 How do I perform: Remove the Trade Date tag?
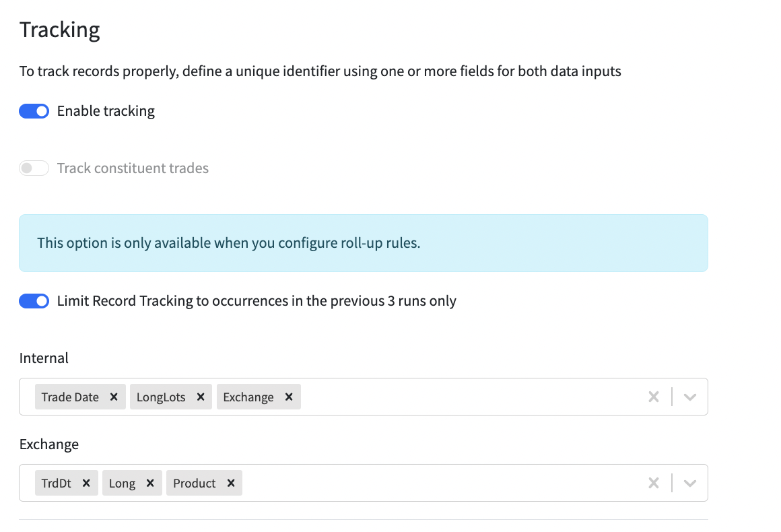[x=114, y=397]
